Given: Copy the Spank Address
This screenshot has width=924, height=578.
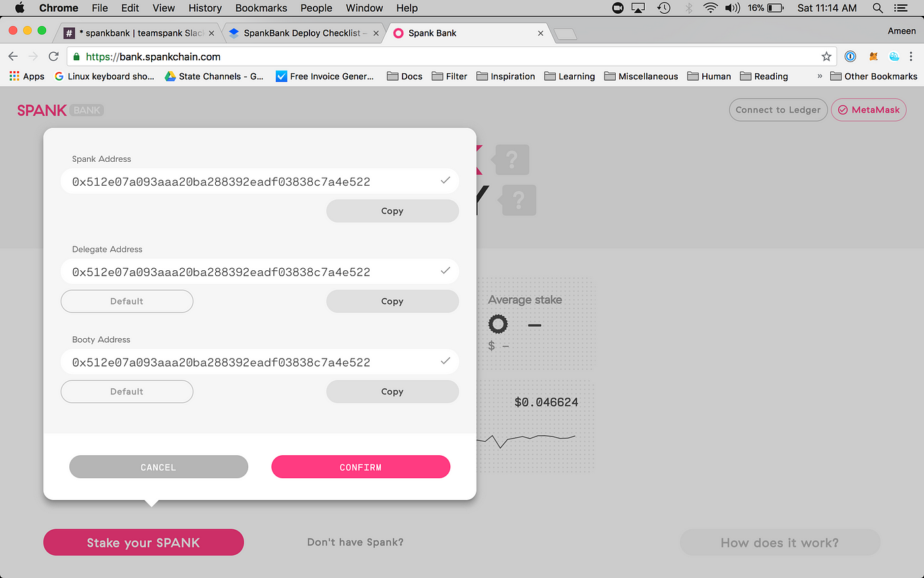Looking at the screenshot, I should [x=392, y=211].
